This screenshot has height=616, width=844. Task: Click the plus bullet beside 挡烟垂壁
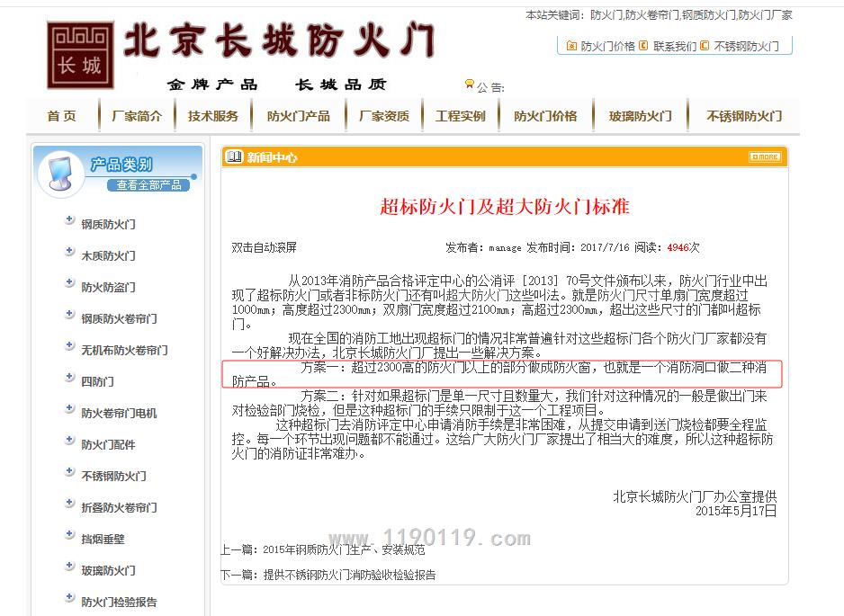(x=69, y=534)
